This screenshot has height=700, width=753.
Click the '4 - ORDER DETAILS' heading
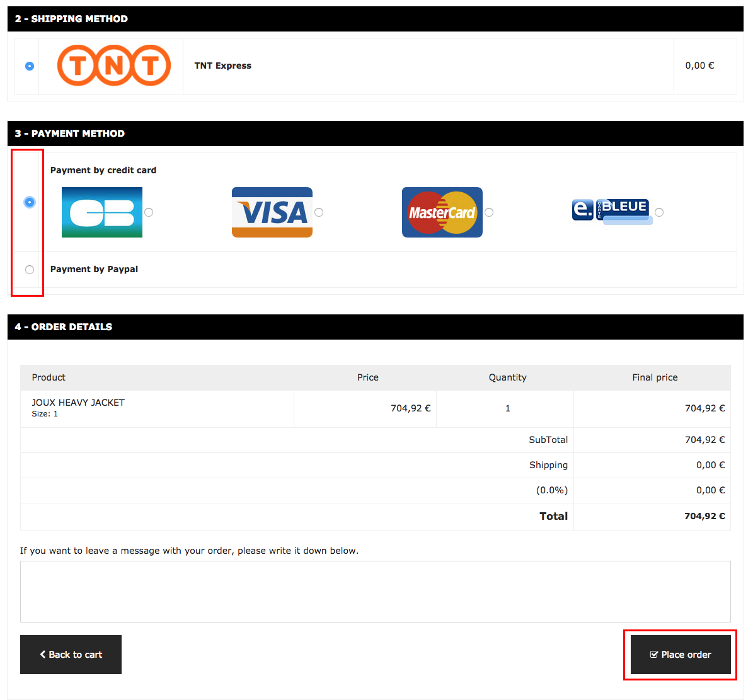click(x=64, y=327)
